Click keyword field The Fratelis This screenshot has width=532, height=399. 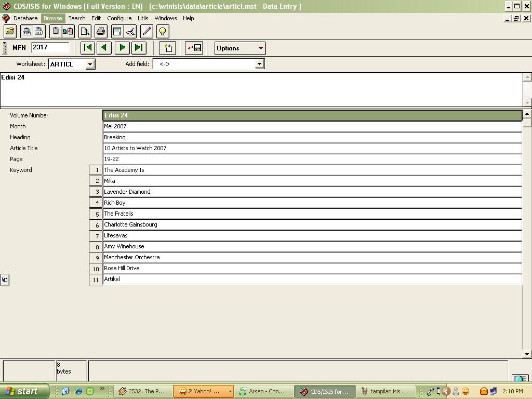[x=312, y=214]
